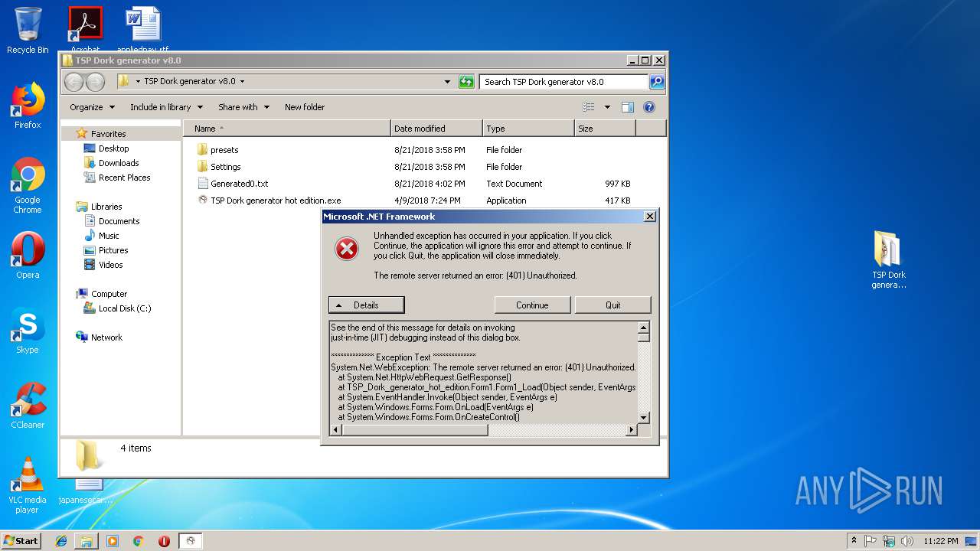
Task: Select TSP Dork generator hot edition.exe
Action: tap(269, 201)
